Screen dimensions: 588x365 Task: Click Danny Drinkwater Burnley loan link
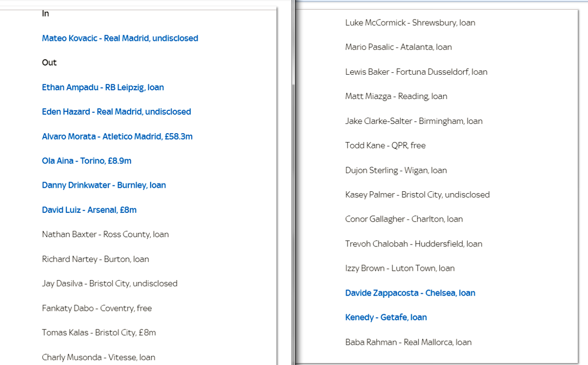[104, 185]
